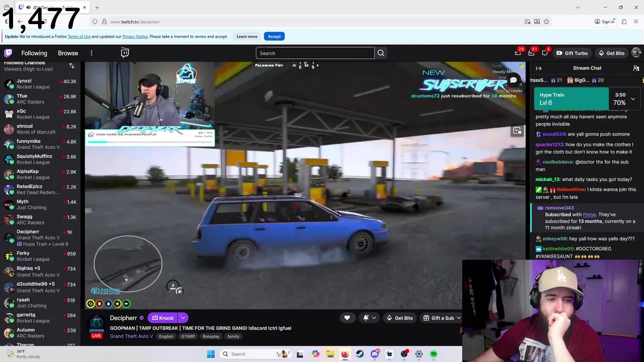Open Tfue channel in sidebar
The width and height of the screenshot is (644, 362).
(40, 99)
